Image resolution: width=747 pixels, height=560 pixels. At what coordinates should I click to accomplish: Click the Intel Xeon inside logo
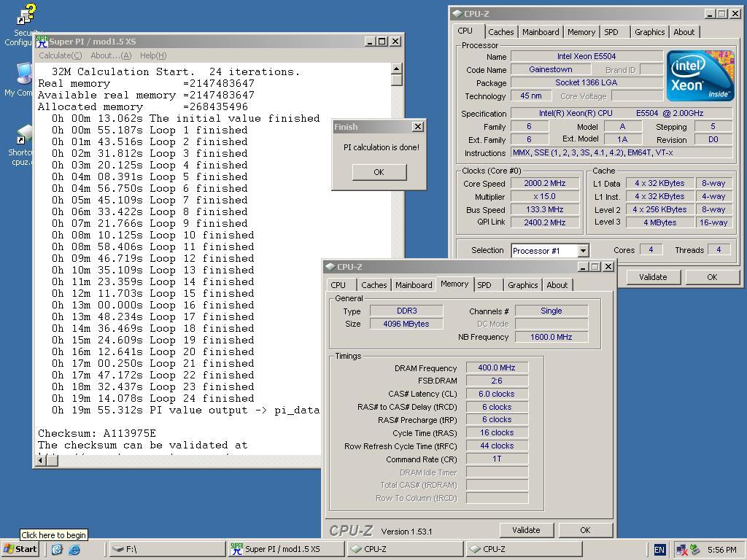pyautogui.click(x=700, y=76)
